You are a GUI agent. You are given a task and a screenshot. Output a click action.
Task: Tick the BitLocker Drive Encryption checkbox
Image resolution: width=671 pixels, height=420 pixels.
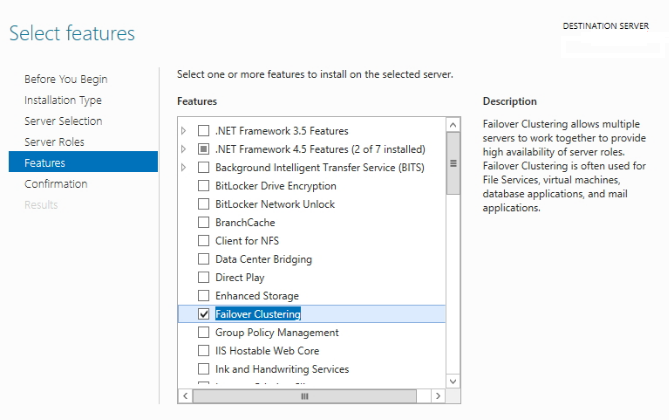point(204,186)
